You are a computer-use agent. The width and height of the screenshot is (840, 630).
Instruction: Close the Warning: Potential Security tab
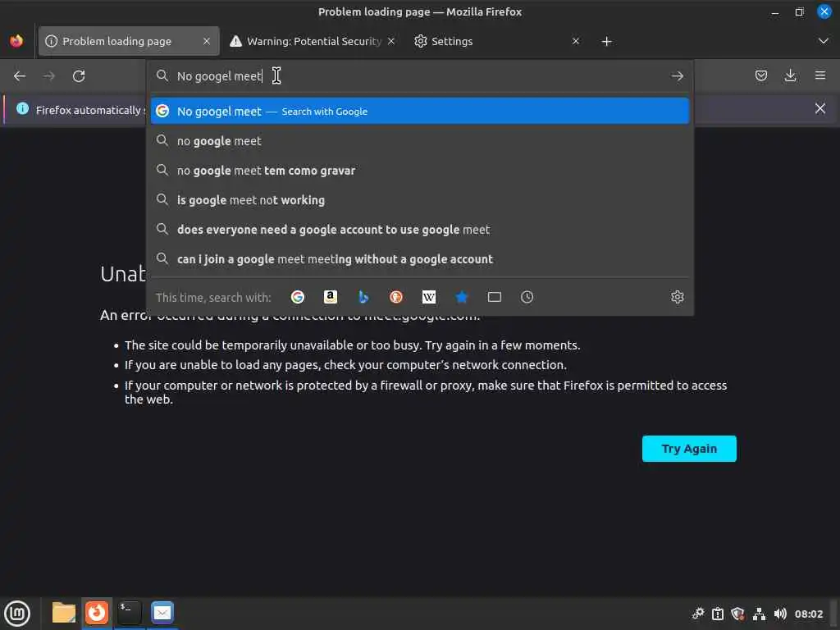point(391,41)
